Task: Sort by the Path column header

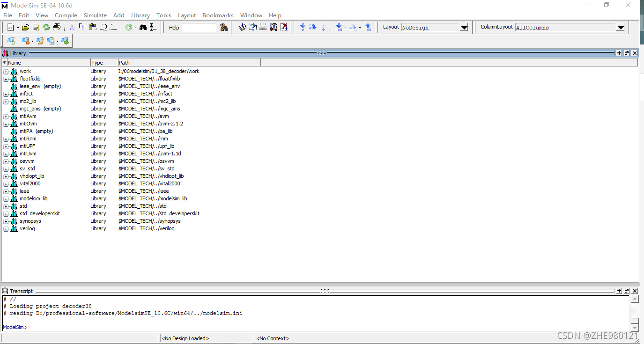Action: [x=189, y=63]
